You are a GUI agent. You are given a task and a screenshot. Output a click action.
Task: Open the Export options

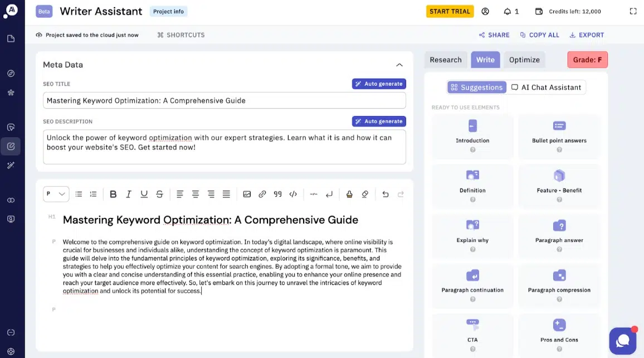[x=587, y=35]
